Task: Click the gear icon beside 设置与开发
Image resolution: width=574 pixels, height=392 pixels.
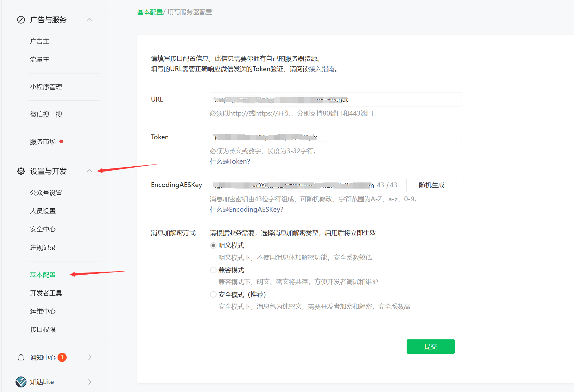Action: point(20,171)
